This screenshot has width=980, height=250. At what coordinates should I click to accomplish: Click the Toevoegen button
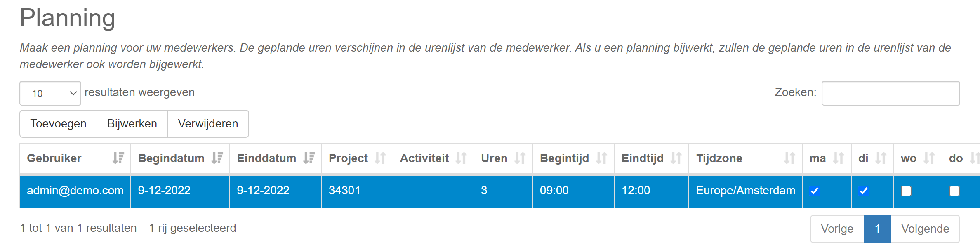coord(58,124)
